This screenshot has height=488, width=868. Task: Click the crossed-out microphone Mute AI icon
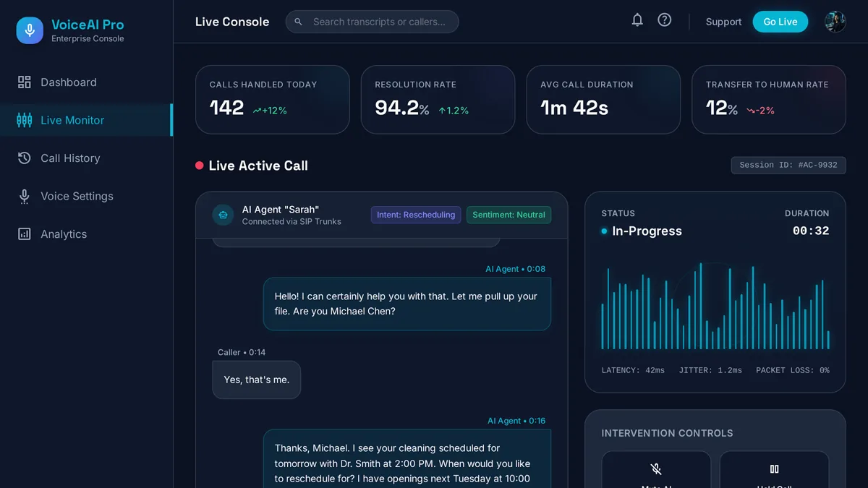[x=656, y=469]
